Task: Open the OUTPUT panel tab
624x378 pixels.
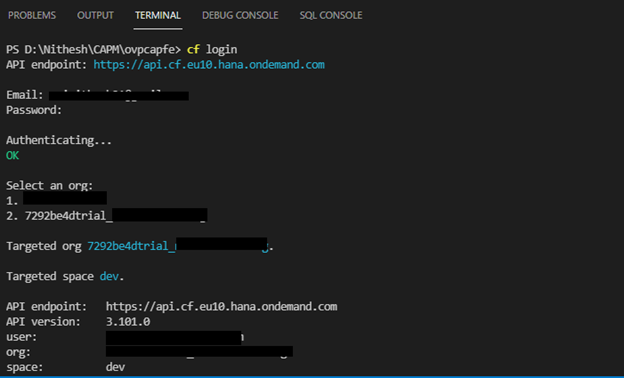Action: pos(95,15)
